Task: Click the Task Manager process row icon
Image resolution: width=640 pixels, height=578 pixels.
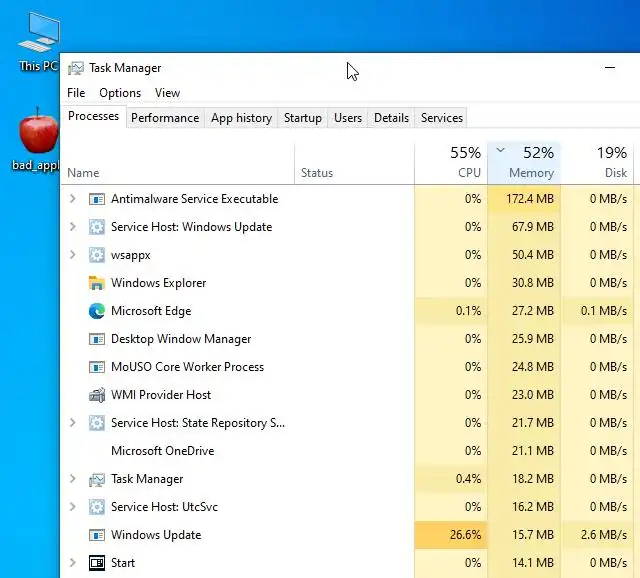Action: pos(97,479)
